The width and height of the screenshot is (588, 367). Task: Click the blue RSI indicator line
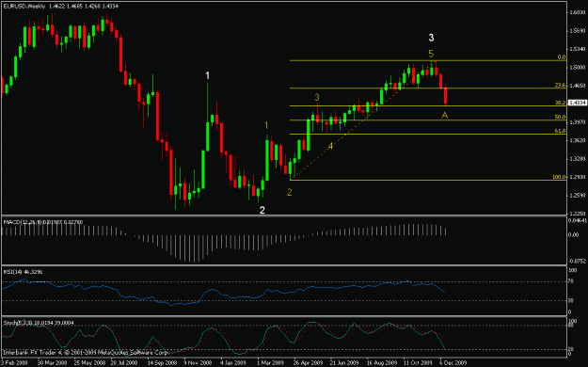(x=225, y=293)
